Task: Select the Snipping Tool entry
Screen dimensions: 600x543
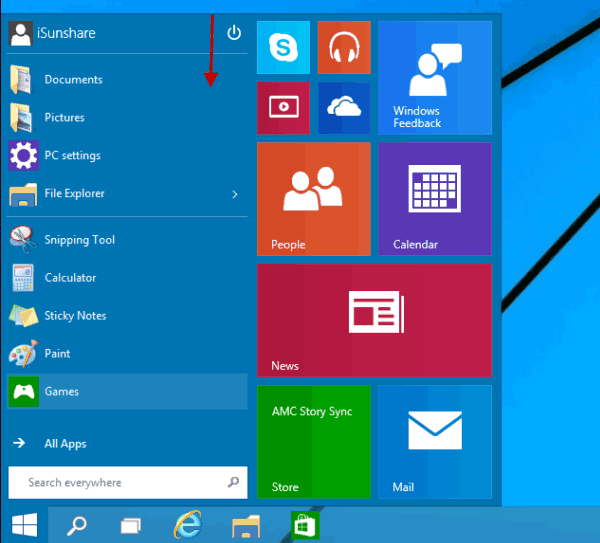Action: (127, 240)
